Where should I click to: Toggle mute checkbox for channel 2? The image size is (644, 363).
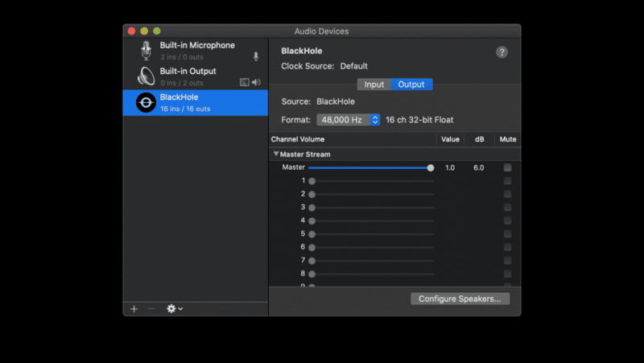coord(508,194)
